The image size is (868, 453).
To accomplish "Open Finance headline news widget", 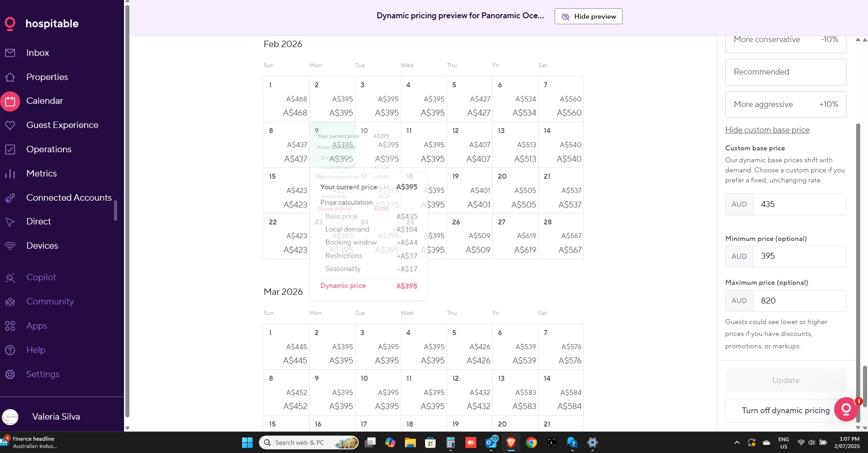I will click(x=30, y=442).
